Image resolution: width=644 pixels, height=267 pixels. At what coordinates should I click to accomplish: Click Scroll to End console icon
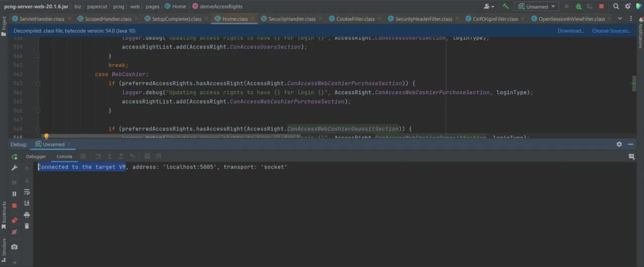point(27,203)
